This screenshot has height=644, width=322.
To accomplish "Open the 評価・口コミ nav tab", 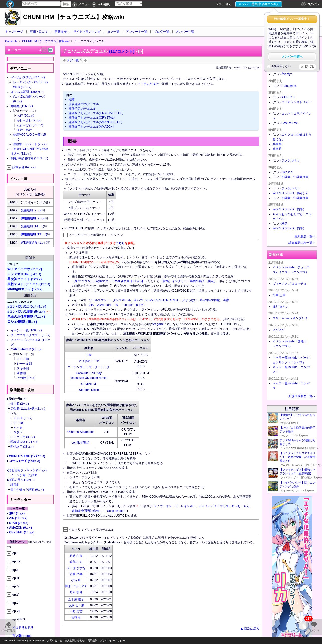I will pyautogui.click(x=39, y=32).
